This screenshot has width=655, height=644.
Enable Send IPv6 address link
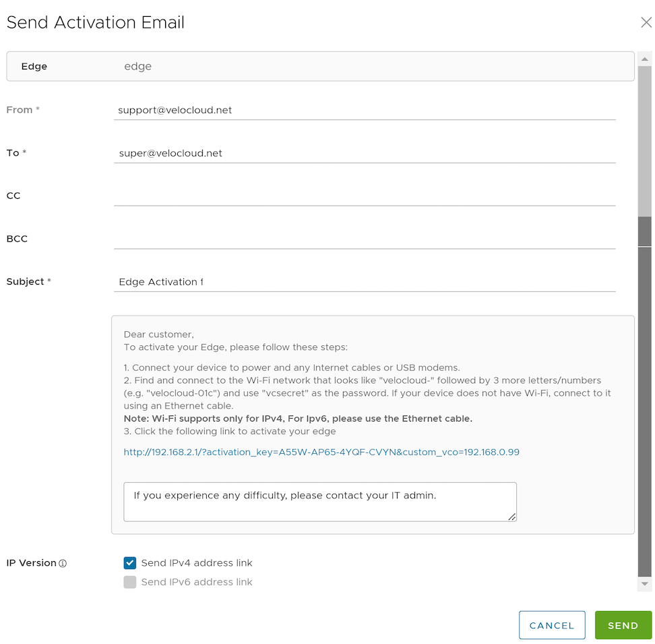click(130, 582)
